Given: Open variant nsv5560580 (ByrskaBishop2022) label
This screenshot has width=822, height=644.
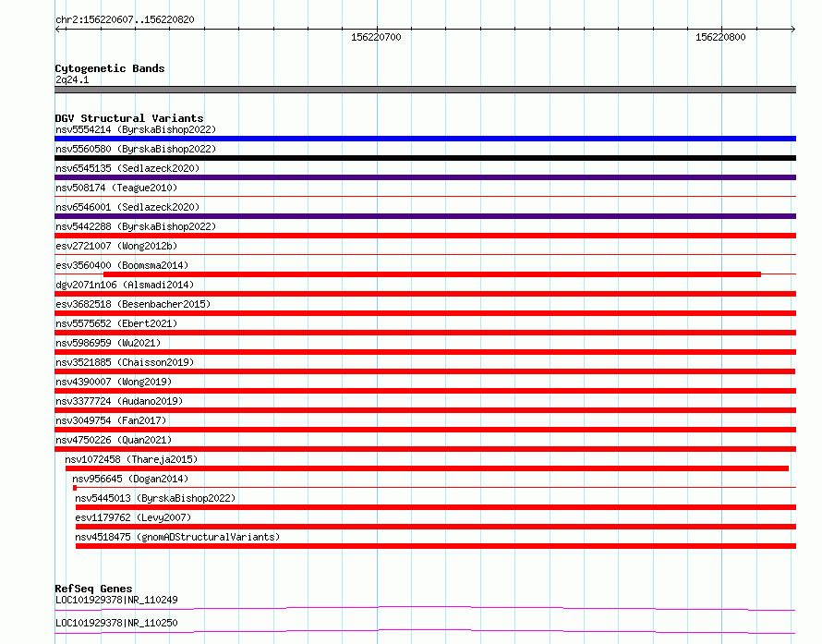Looking at the screenshot, I should [136, 149].
